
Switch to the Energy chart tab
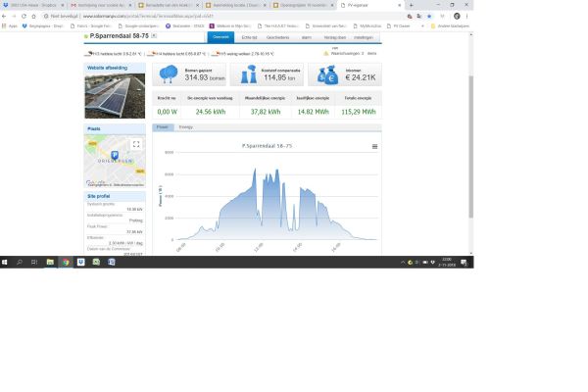186,126
